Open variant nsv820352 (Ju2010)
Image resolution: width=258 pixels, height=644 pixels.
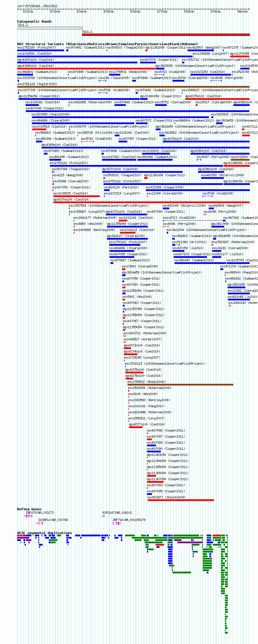(188, 248)
